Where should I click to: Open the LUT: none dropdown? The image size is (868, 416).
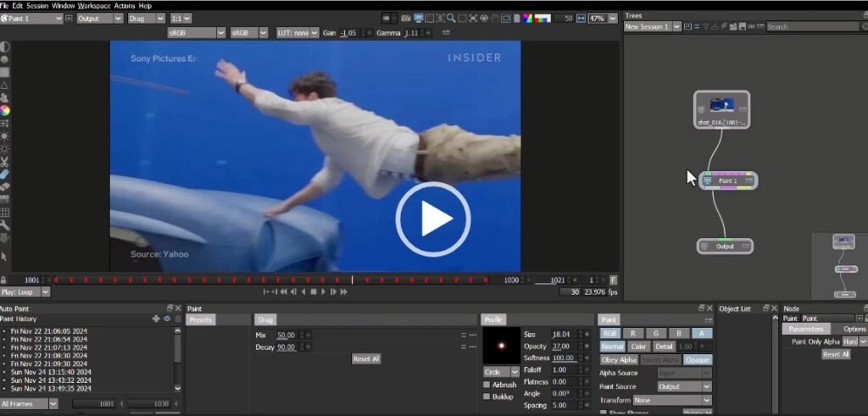point(298,33)
